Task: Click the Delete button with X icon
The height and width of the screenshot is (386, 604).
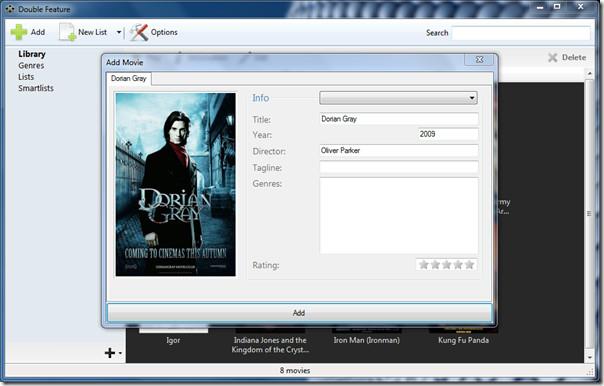Action: click(567, 58)
